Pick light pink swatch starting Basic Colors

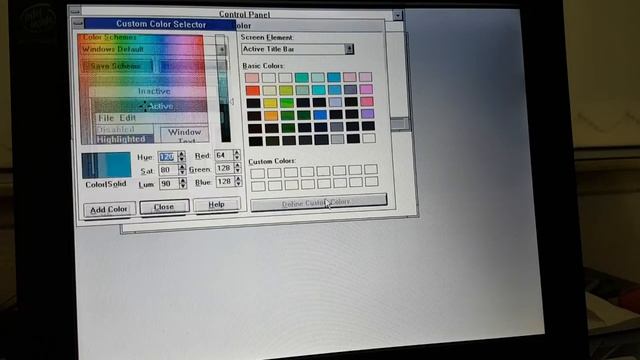tap(252, 78)
